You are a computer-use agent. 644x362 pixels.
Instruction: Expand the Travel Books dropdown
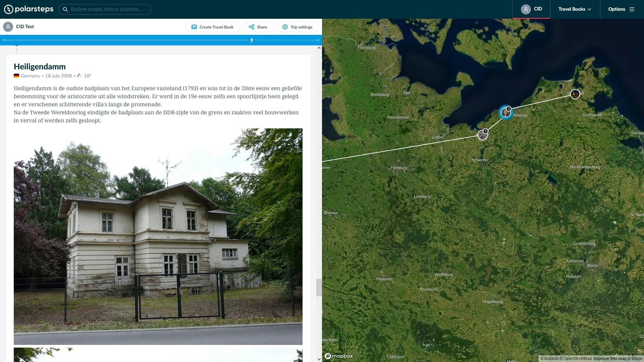[575, 9]
